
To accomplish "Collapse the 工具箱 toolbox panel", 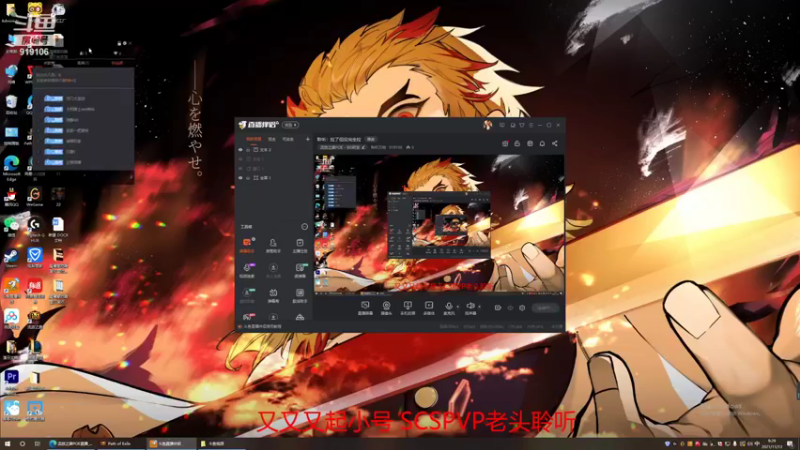I will (305, 227).
